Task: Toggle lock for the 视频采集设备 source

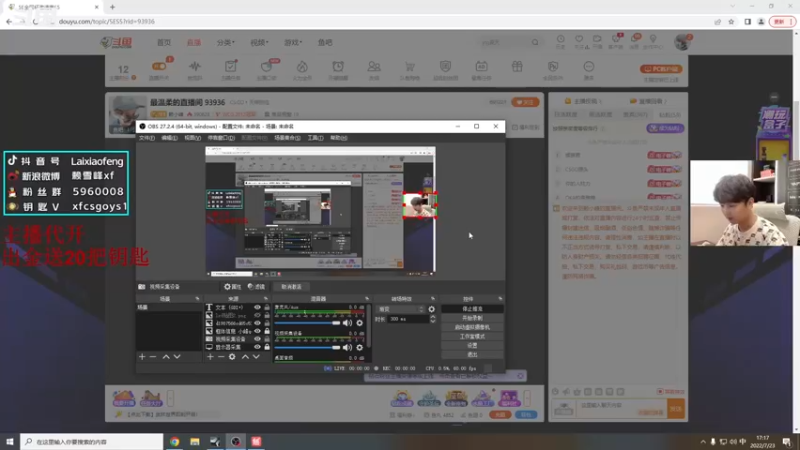Action: pos(267,339)
